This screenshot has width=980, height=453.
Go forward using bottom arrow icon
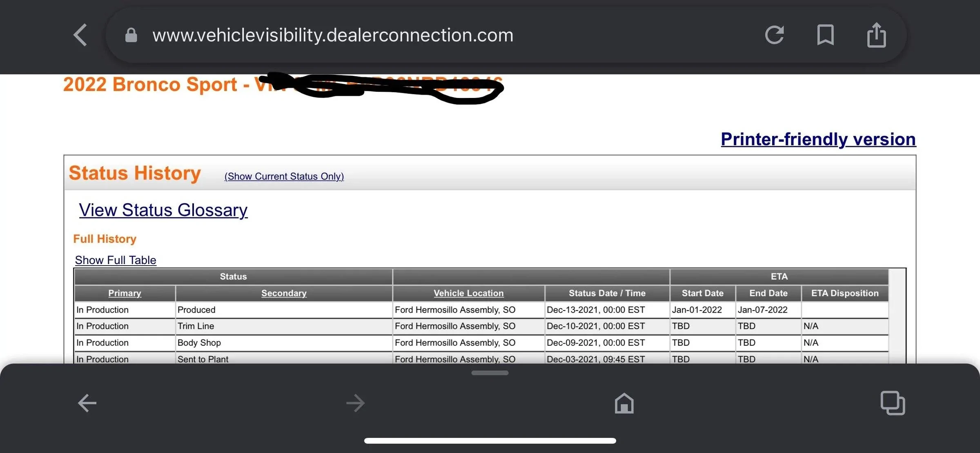[x=355, y=403]
